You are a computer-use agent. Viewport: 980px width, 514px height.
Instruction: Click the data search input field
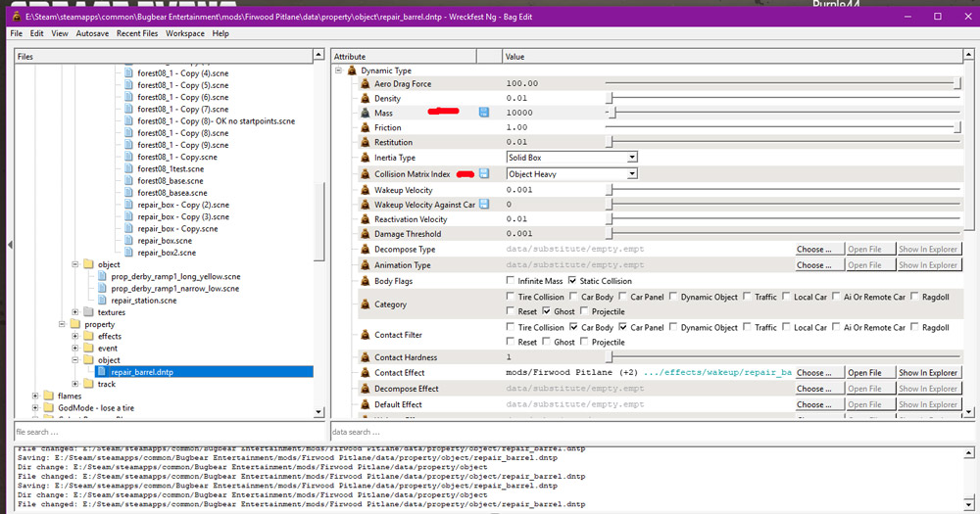[x=653, y=432]
